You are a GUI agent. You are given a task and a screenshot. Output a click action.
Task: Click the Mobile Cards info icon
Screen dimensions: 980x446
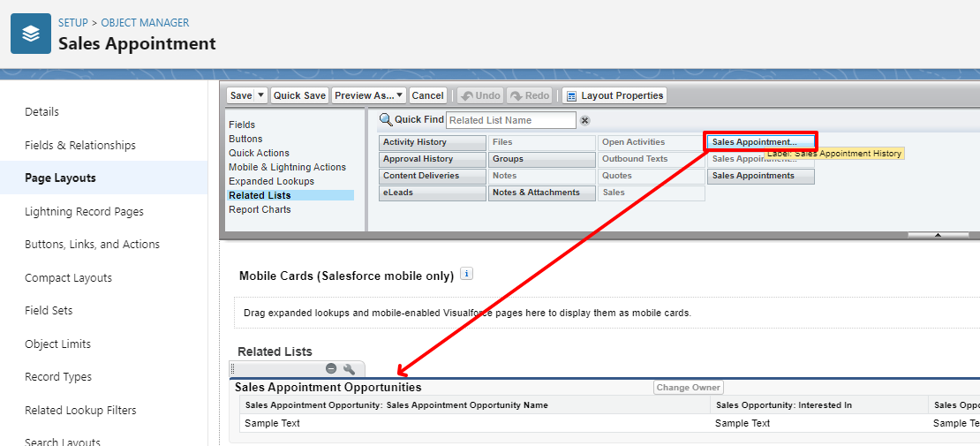tap(465, 274)
